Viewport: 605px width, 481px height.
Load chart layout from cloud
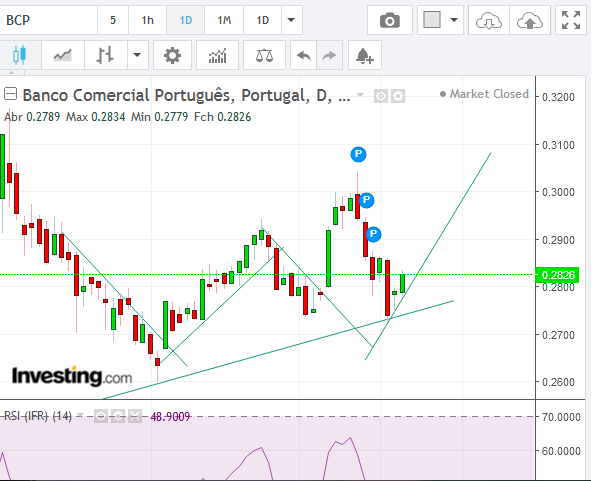coord(488,20)
